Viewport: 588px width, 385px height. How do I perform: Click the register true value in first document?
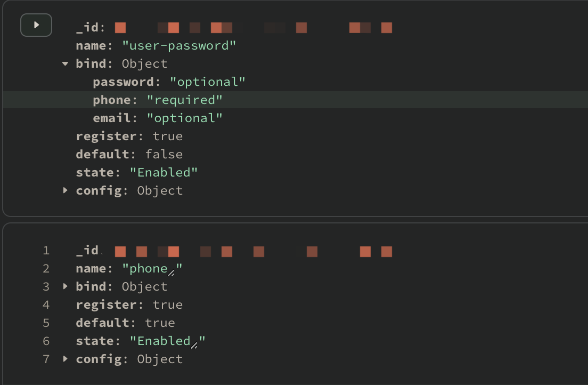tap(167, 136)
